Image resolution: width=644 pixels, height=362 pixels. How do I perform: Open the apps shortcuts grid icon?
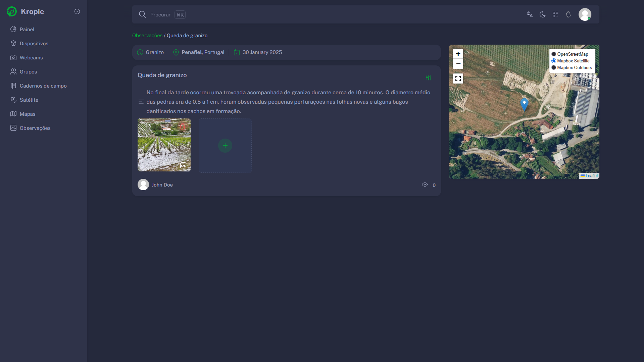(x=555, y=14)
